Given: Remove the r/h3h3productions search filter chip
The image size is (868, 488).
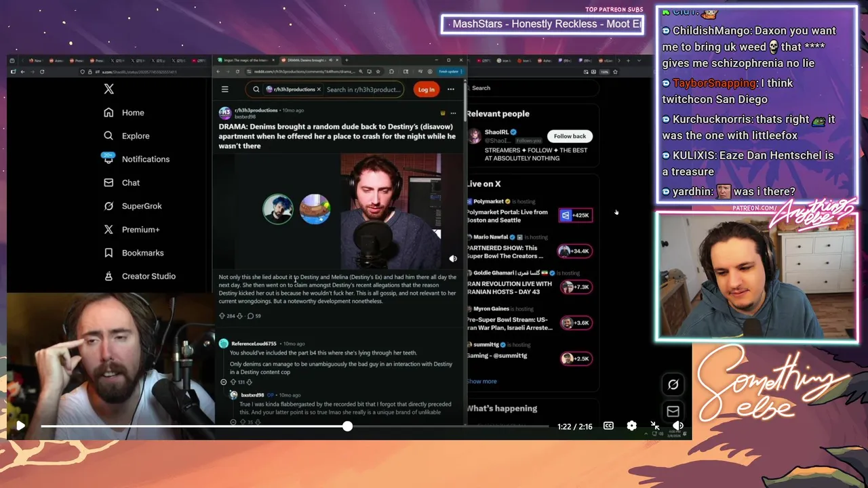Looking at the screenshot, I should coord(319,89).
